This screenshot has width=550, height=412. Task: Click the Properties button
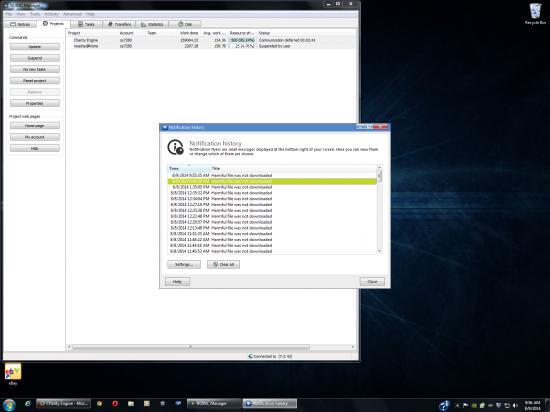(35, 103)
